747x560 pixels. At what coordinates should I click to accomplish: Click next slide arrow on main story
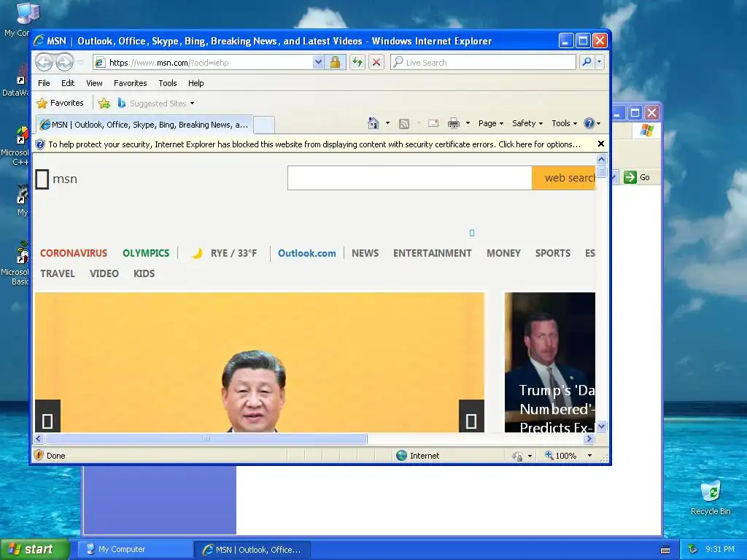pos(471,416)
